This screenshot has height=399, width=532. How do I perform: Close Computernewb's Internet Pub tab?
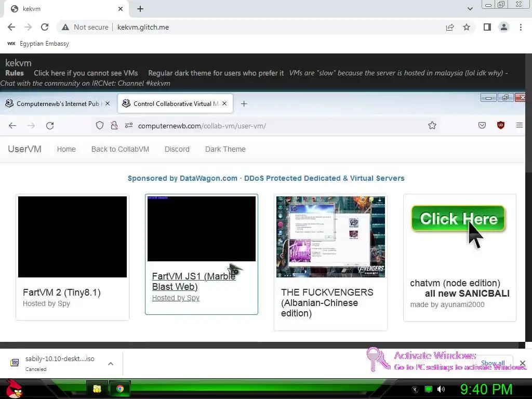click(108, 103)
